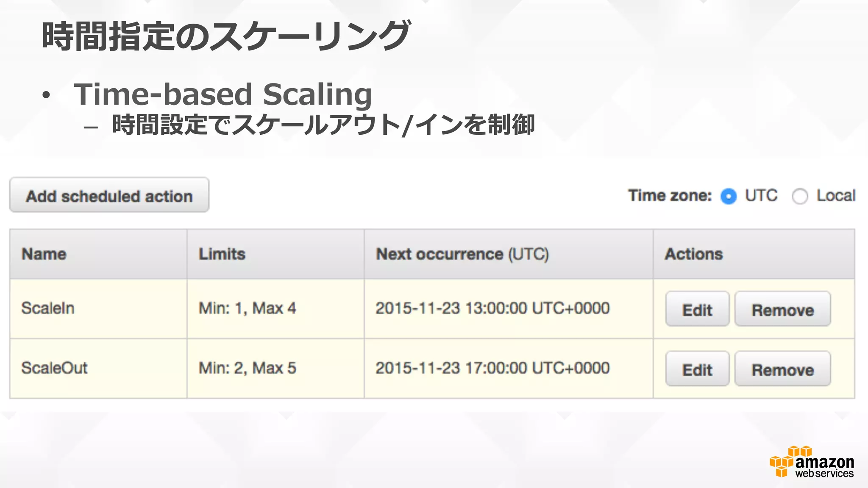
Task: Click the Add scheduled action button
Action: coord(109,195)
